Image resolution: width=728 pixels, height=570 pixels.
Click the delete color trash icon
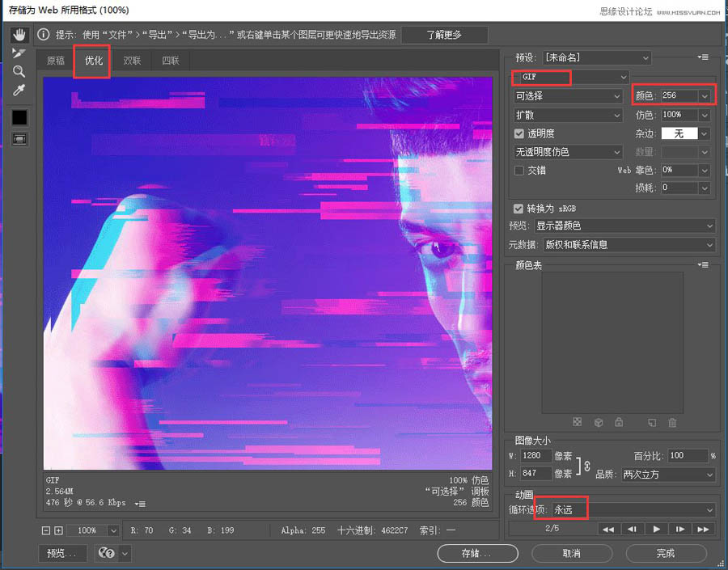point(671,422)
